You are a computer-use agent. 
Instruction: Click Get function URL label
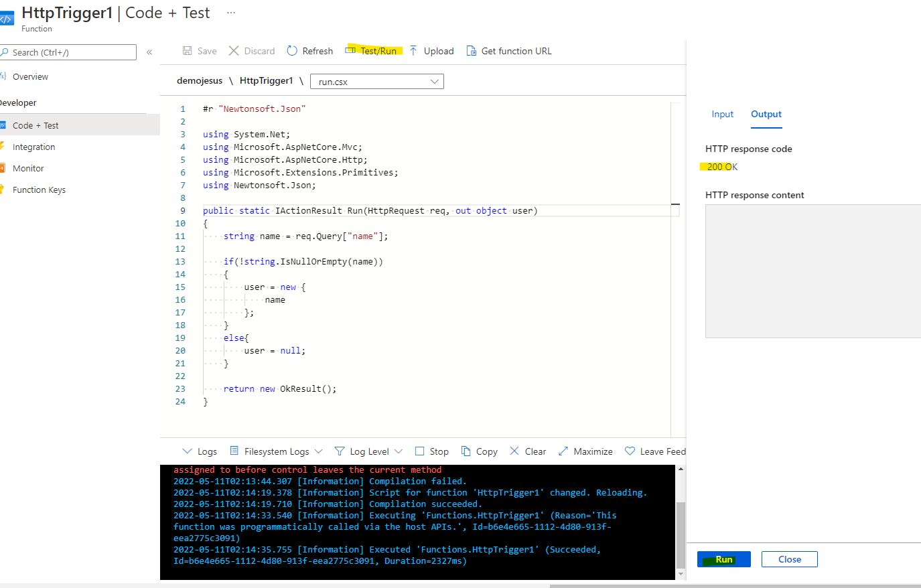[x=516, y=51]
